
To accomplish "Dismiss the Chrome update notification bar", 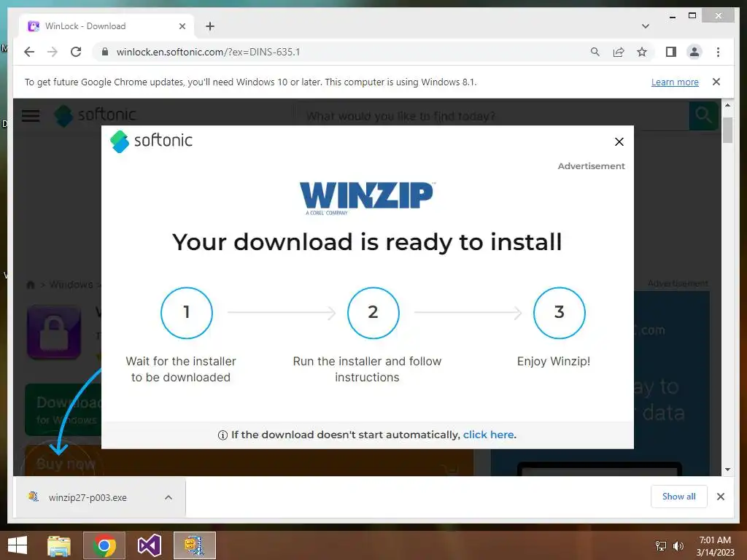I will (716, 82).
